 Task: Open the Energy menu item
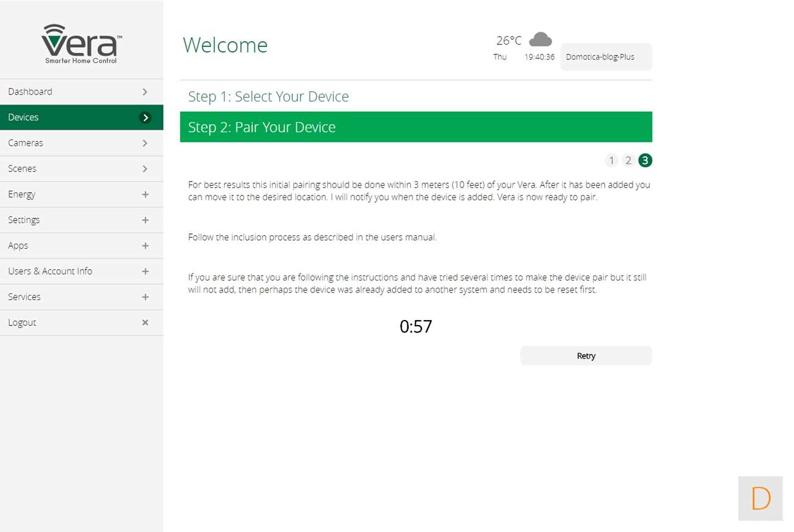coord(82,194)
